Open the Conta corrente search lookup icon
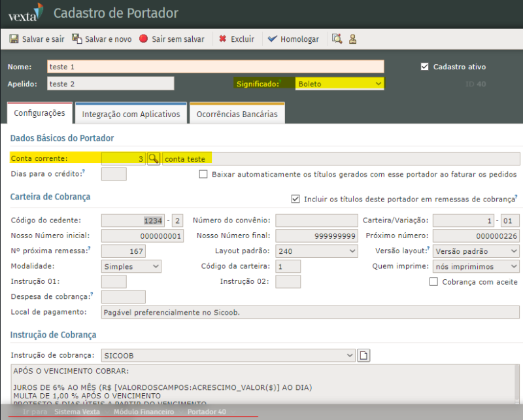Image resolution: width=523 pixels, height=420 pixels. tap(153, 158)
